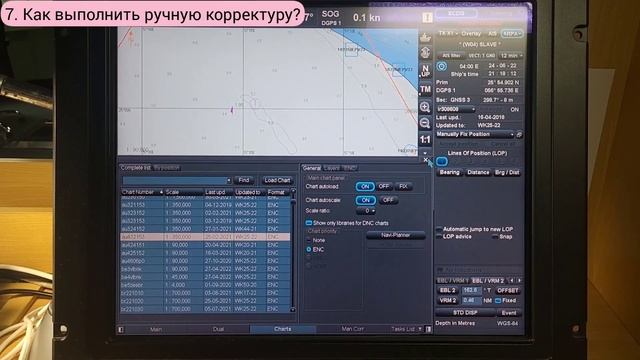640x360 pixels.
Task: Click the blue LOP icon under Lines Of Position
Action: (442, 162)
